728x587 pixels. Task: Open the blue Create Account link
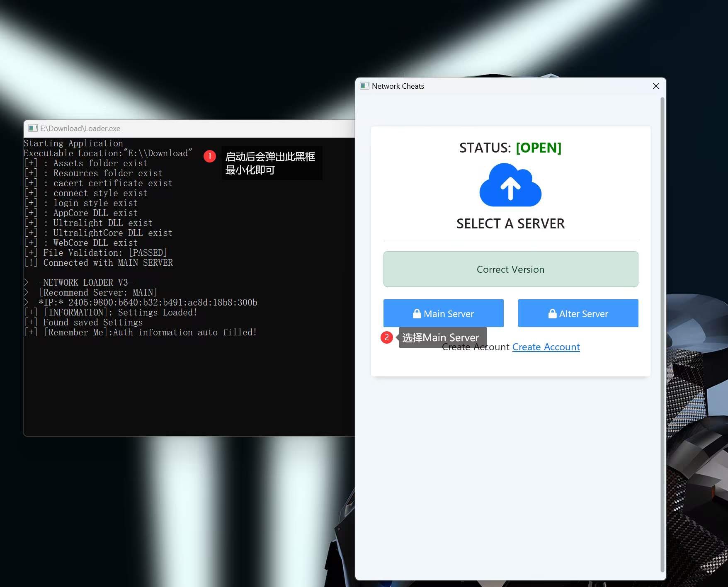tap(546, 347)
